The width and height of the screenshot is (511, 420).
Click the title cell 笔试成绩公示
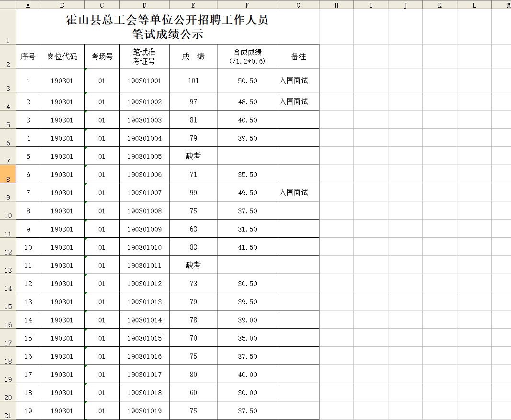[168, 27]
